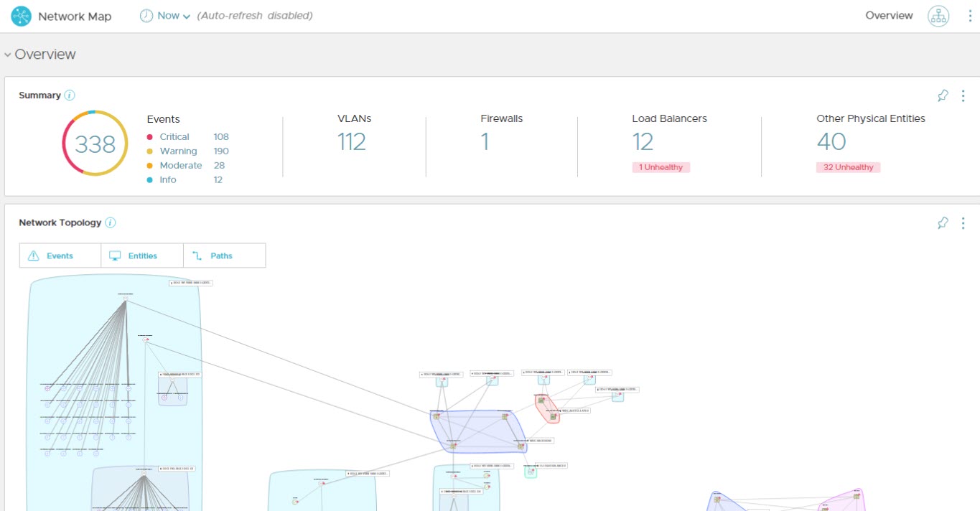Click the Network Map logo icon

point(22,16)
